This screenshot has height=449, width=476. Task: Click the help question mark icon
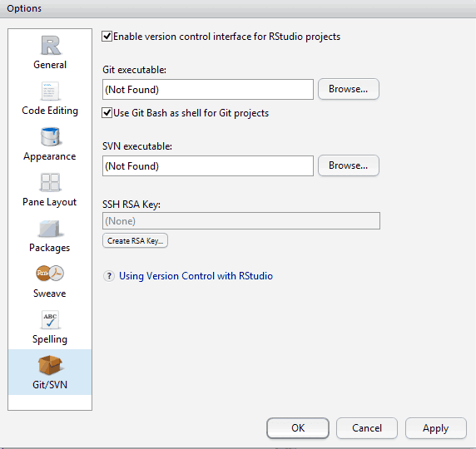pyautogui.click(x=109, y=276)
